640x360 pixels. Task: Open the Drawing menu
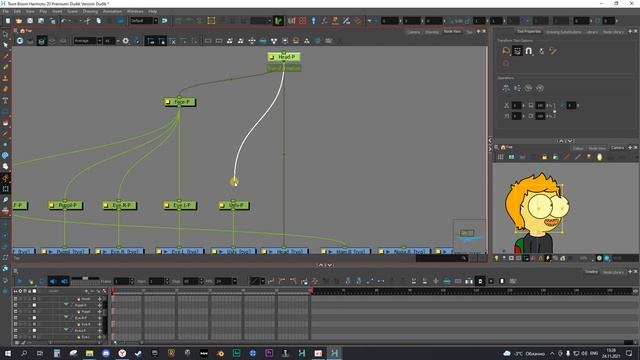[90, 11]
